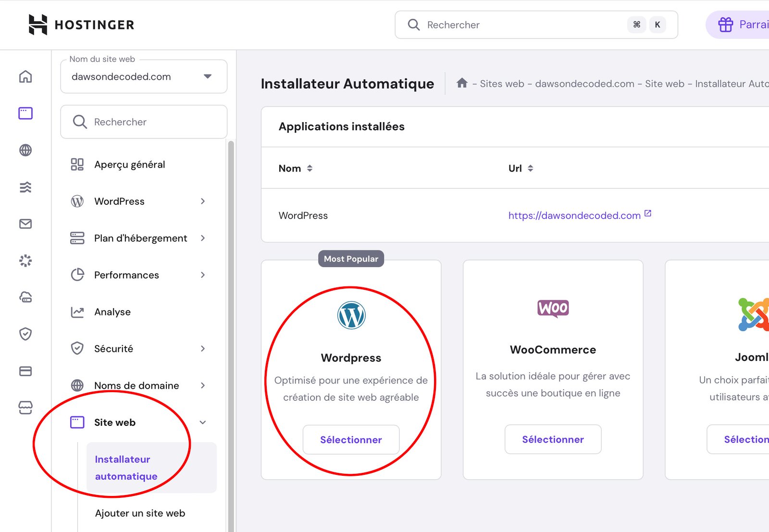Expand the WordPress menu item chevron

203,201
